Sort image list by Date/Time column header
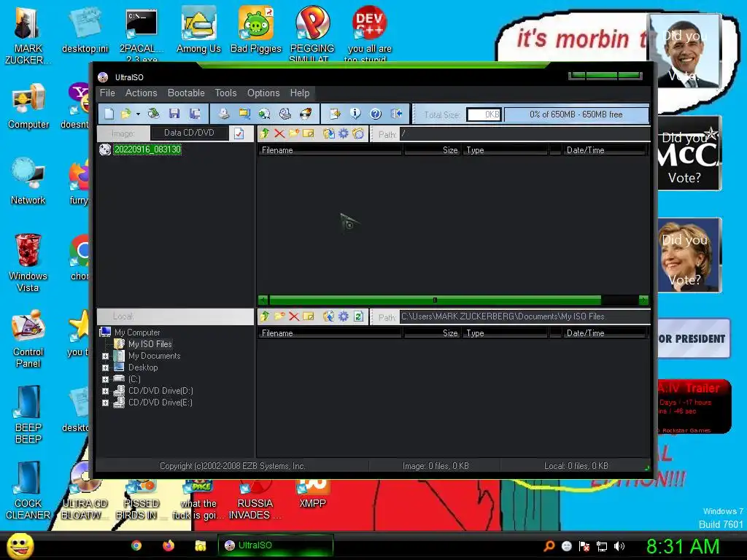This screenshot has width=747, height=560. [605, 150]
